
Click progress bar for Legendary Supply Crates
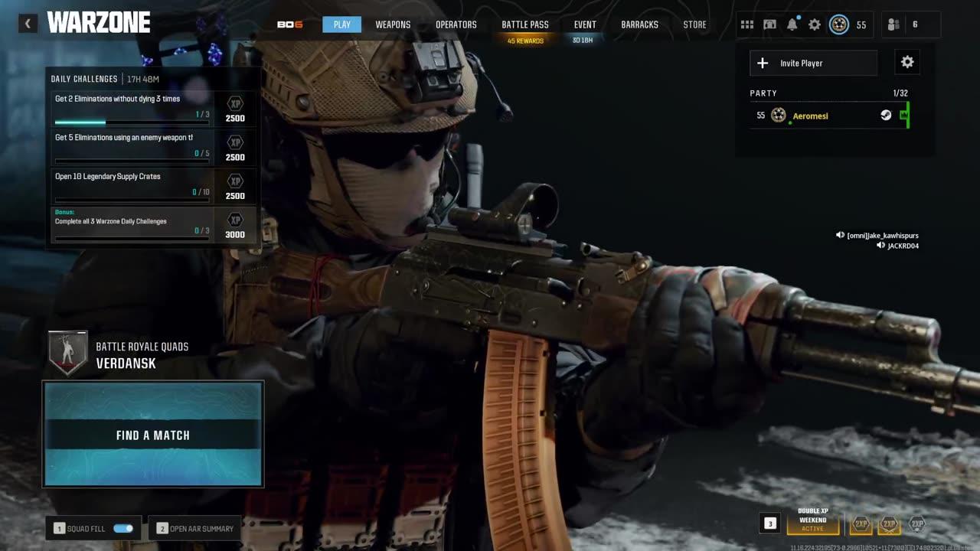coord(132,201)
